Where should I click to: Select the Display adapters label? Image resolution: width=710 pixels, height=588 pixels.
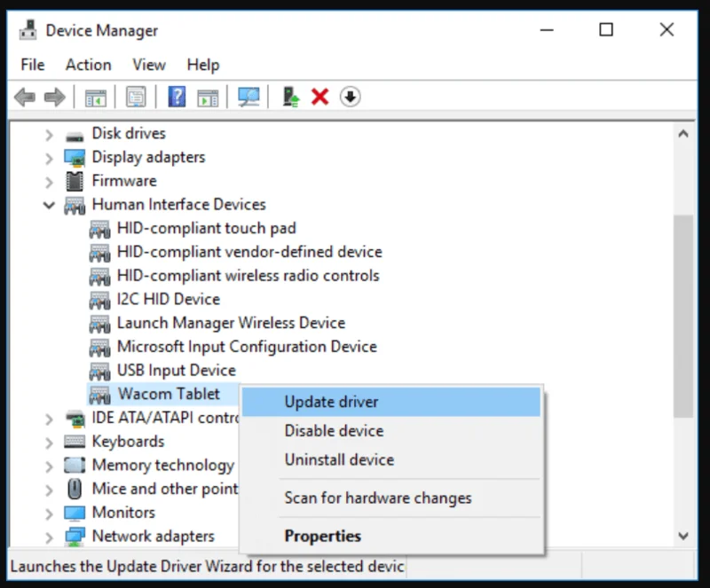pyautogui.click(x=148, y=157)
